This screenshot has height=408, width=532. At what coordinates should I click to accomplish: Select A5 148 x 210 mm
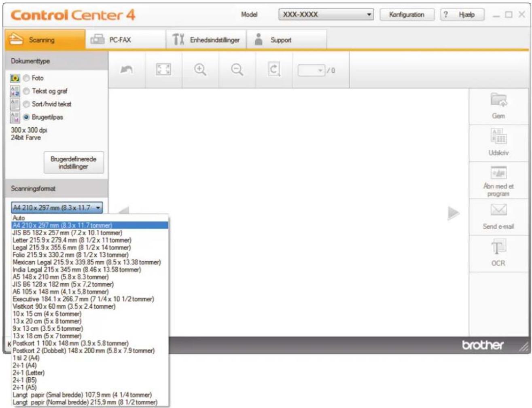click(x=90, y=277)
